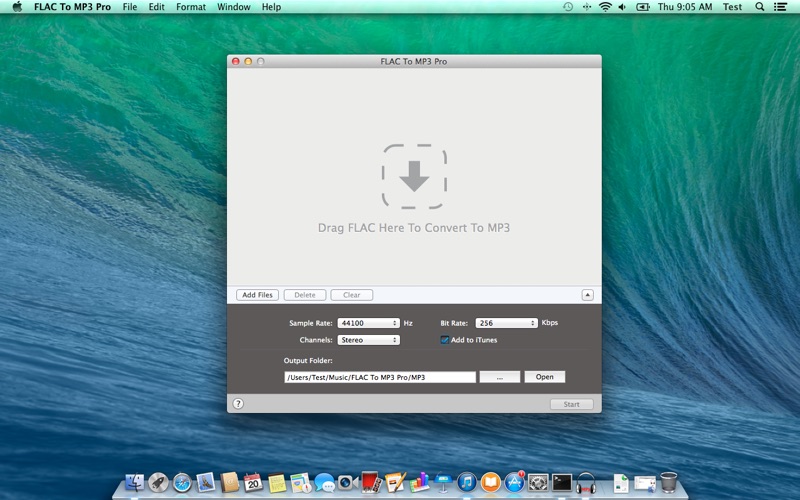Uncheck the Add to iTunes checkbox
Screen dimensions: 800x500
(444, 340)
